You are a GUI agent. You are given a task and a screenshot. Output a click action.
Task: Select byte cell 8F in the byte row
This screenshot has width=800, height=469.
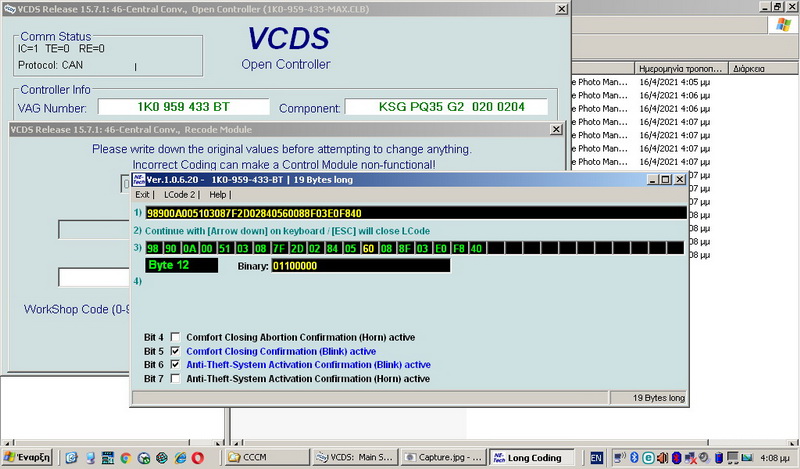coord(404,249)
